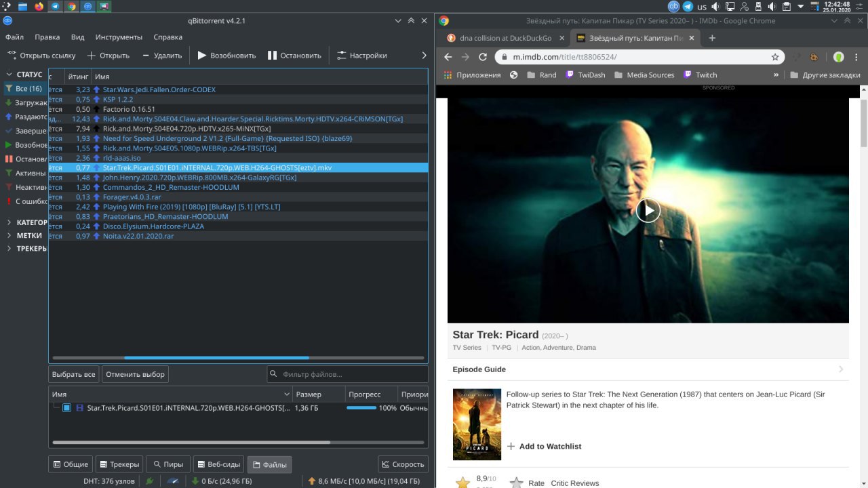Open qBittorrent 'Настройки' settings
This screenshot has width=868, height=488.
tap(361, 56)
